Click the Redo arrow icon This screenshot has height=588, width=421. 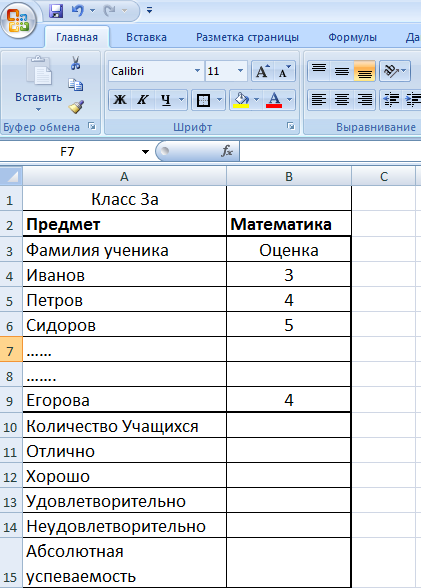pyautogui.click(x=109, y=10)
